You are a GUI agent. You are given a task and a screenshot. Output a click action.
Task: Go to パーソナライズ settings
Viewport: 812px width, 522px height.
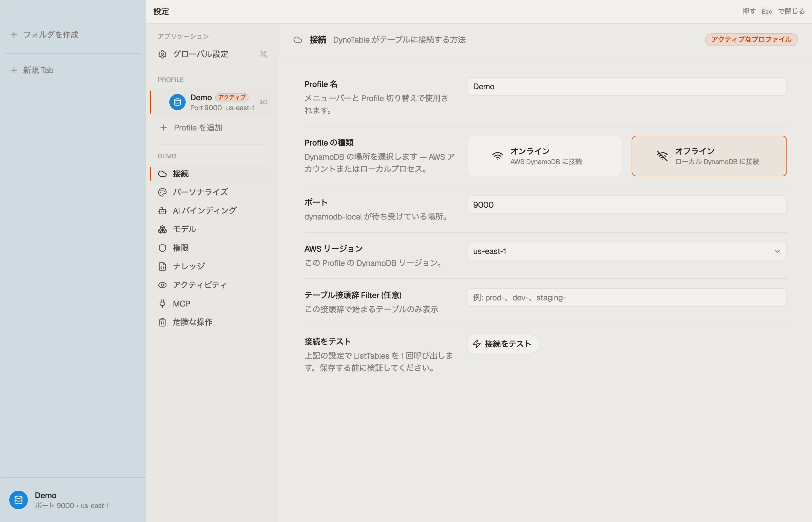(x=212, y=192)
